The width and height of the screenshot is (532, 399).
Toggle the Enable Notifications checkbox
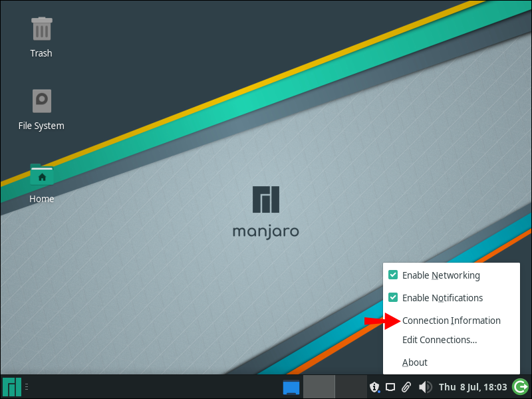[393, 297]
